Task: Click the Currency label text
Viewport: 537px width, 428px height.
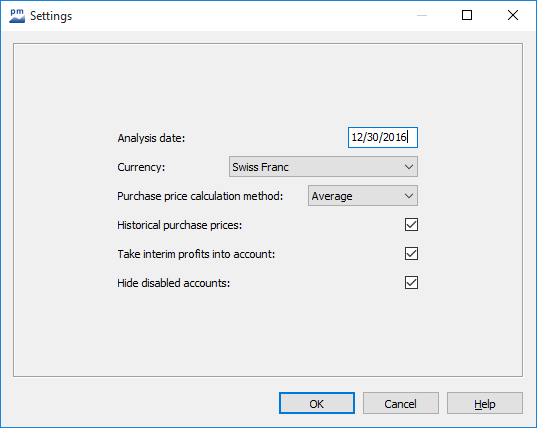Action: [x=141, y=167]
